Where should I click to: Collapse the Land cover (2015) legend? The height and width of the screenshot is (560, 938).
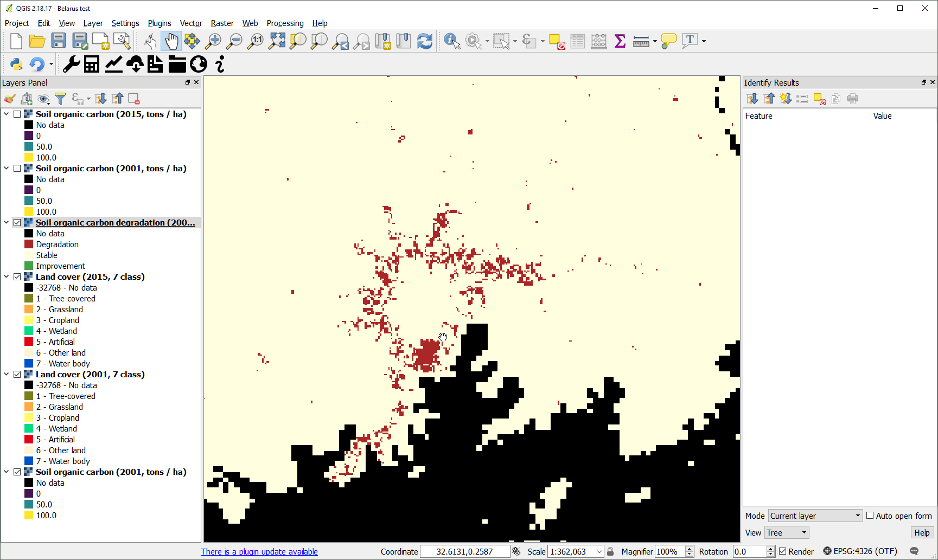point(6,276)
